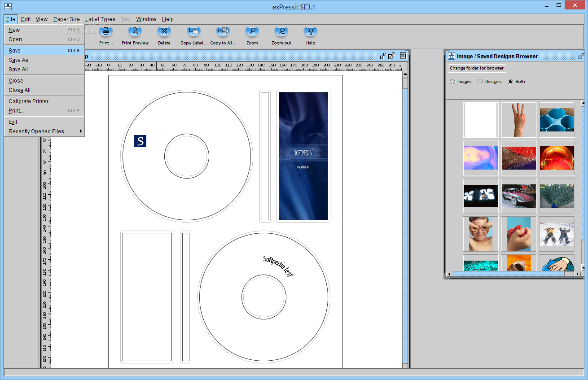The height and width of the screenshot is (380, 588).
Task: Click the curved 'Softpedia test' text on lower disc
Action: [x=278, y=266]
